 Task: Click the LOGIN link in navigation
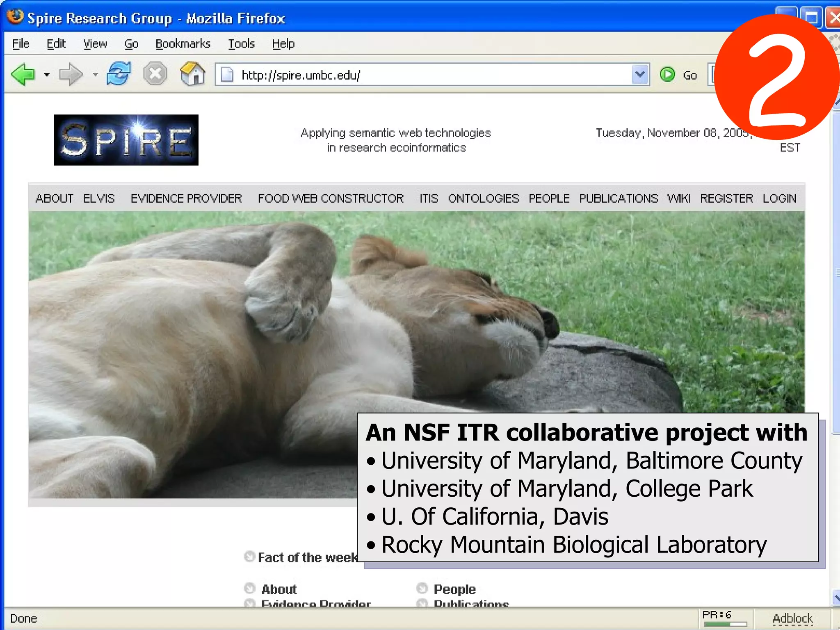779,199
